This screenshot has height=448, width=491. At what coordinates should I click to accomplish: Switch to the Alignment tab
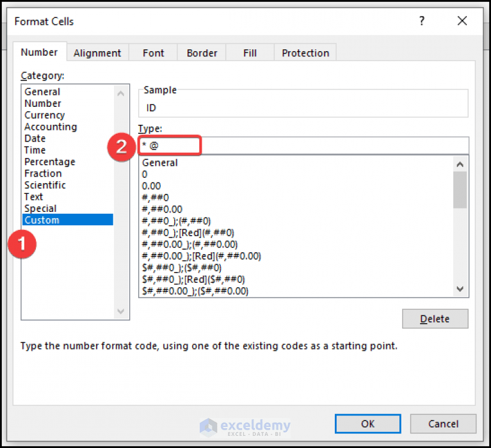[97, 52]
